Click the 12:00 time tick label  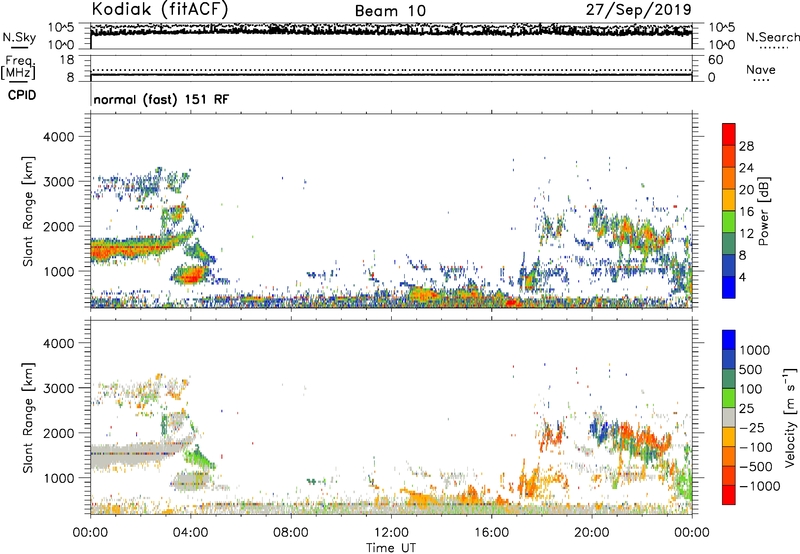tap(391, 533)
